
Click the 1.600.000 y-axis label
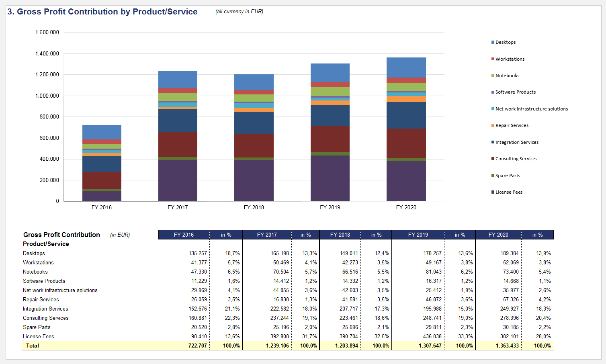[x=47, y=33]
